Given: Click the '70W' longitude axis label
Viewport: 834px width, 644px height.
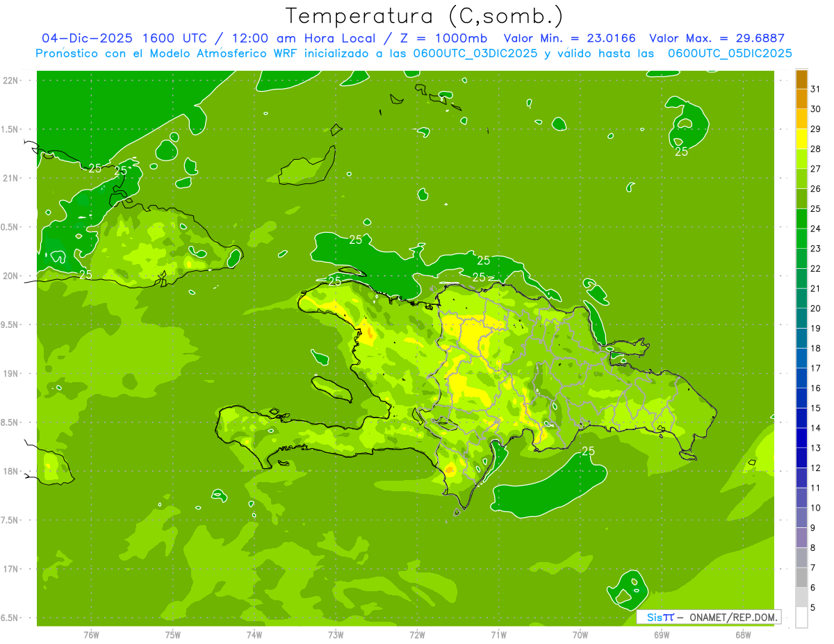Looking at the screenshot, I should pyautogui.click(x=580, y=635).
